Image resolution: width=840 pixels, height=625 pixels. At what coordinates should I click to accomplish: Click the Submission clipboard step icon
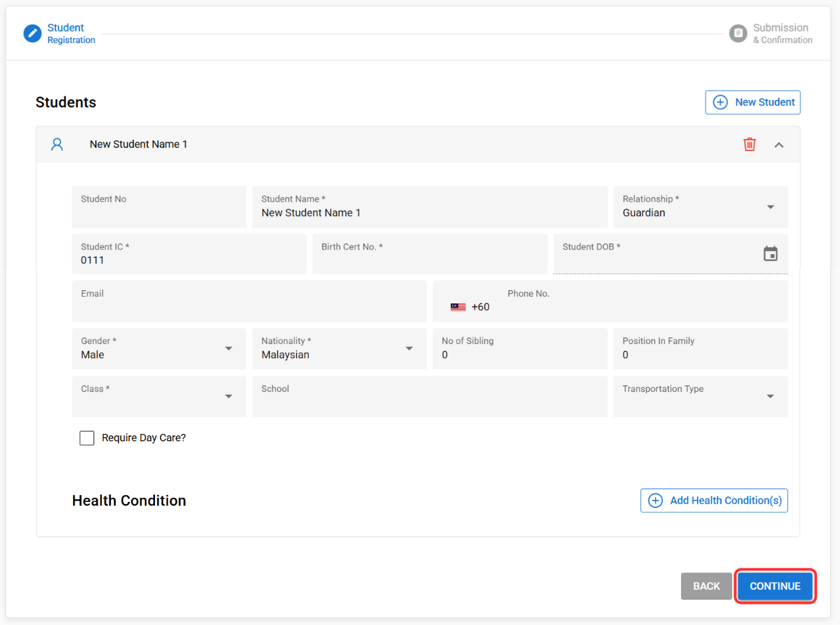pos(738,33)
